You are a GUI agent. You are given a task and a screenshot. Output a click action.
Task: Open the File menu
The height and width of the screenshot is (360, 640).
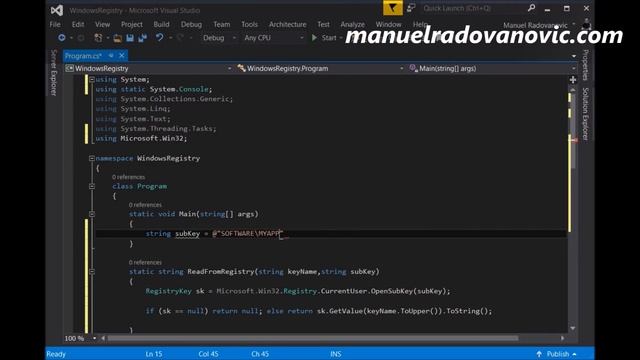tap(55, 24)
